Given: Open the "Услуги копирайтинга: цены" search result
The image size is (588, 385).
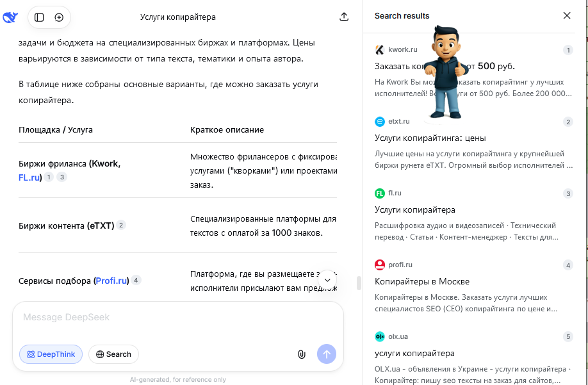Looking at the screenshot, I should pyautogui.click(x=430, y=138).
